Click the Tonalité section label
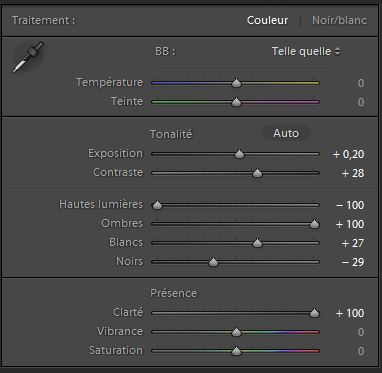 coord(171,134)
